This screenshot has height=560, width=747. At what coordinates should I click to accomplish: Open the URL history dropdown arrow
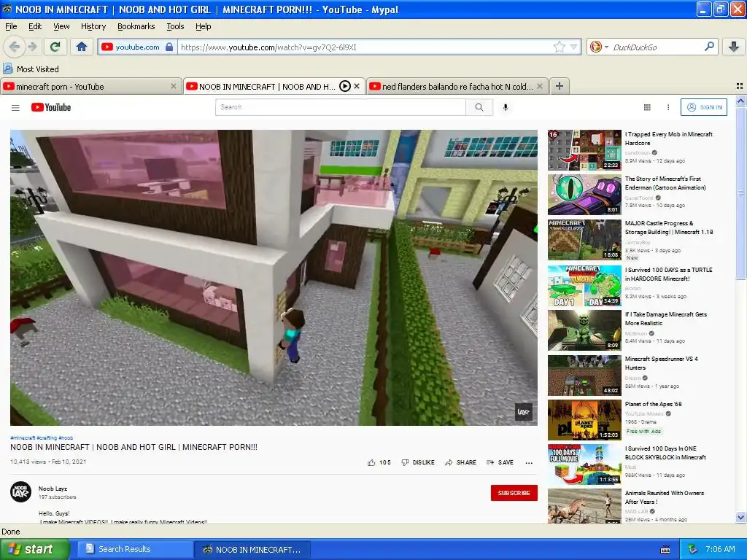[573, 47]
